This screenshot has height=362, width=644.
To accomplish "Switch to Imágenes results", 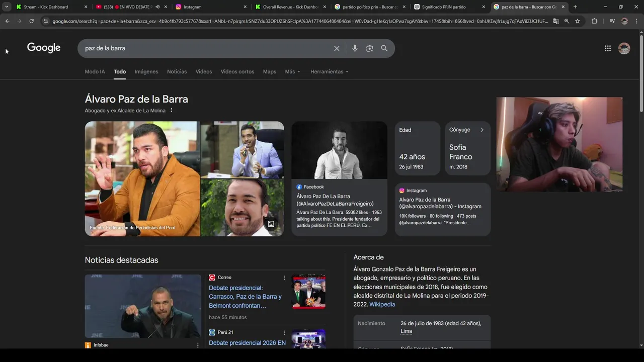I will pyautogui.click(x=146, y=71).
